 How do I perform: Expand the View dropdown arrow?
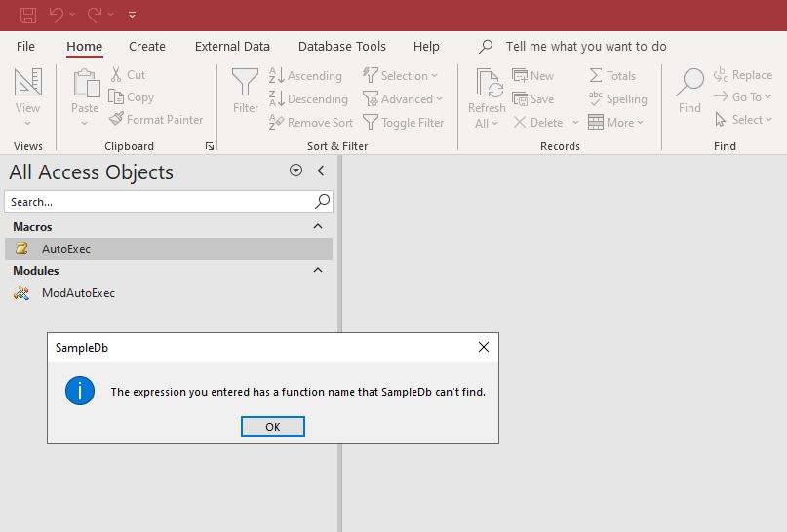(27, 123)
